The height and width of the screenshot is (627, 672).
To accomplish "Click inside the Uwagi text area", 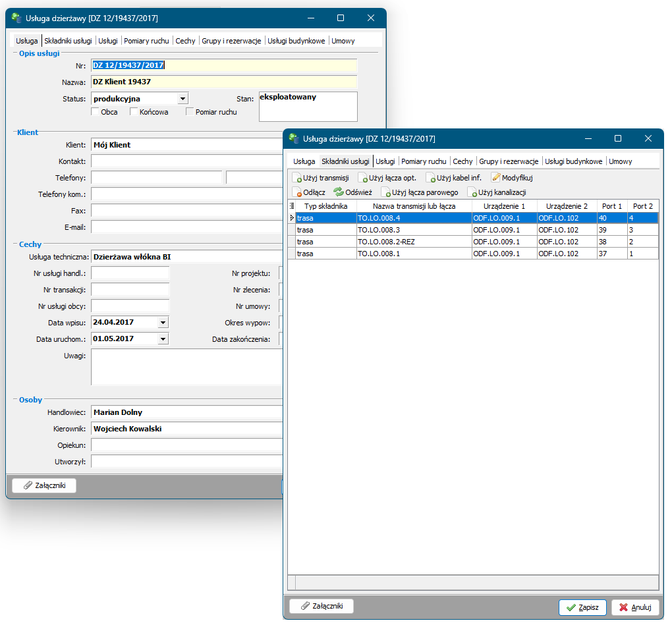I will [187, 367].
